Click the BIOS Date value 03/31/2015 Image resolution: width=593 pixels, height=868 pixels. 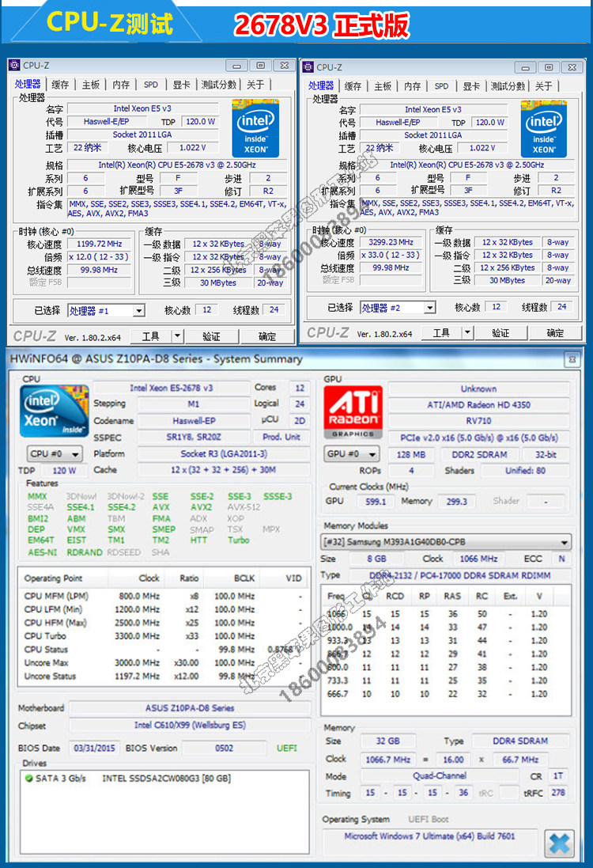pos(95,748)
